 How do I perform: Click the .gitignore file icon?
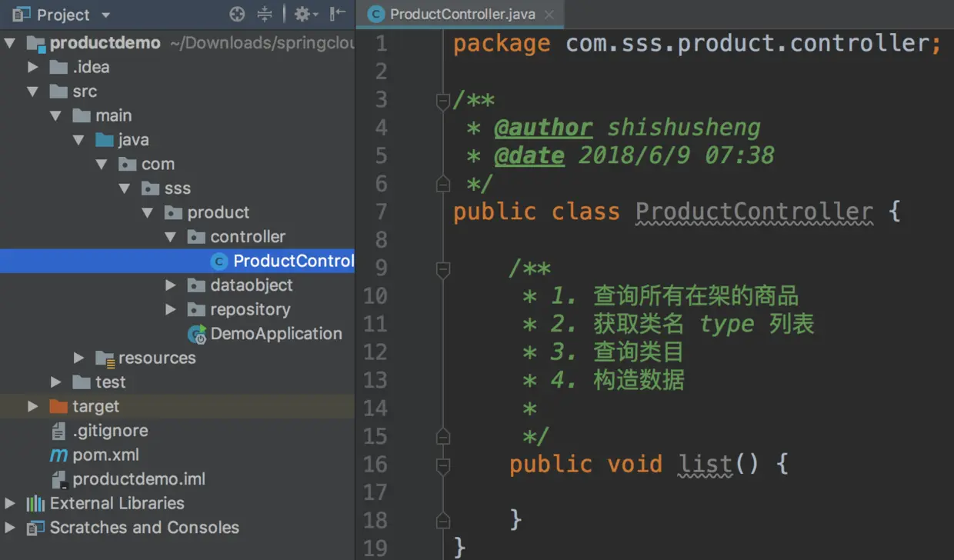pyautogui.click(x=58, y=431)
